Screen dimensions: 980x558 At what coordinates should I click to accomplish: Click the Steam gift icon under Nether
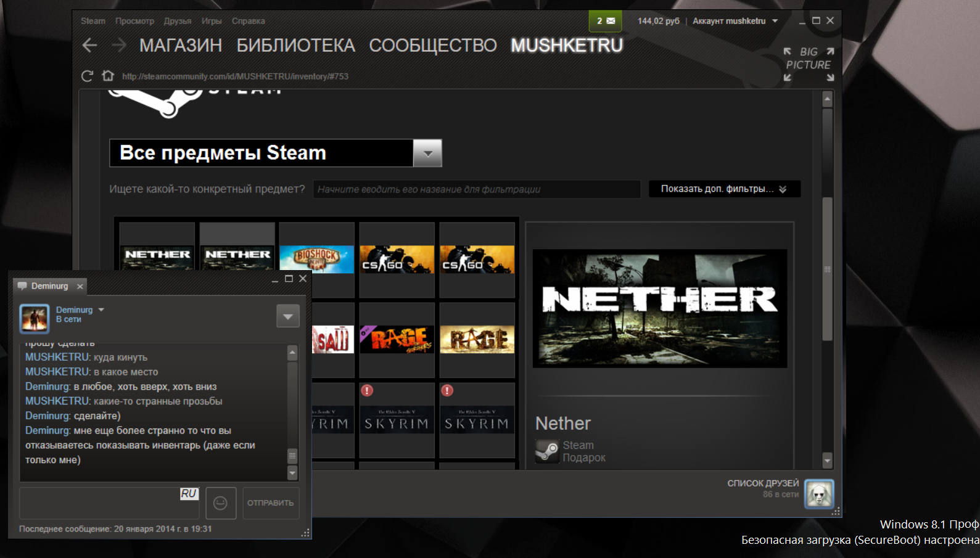(x=547, y=451)
